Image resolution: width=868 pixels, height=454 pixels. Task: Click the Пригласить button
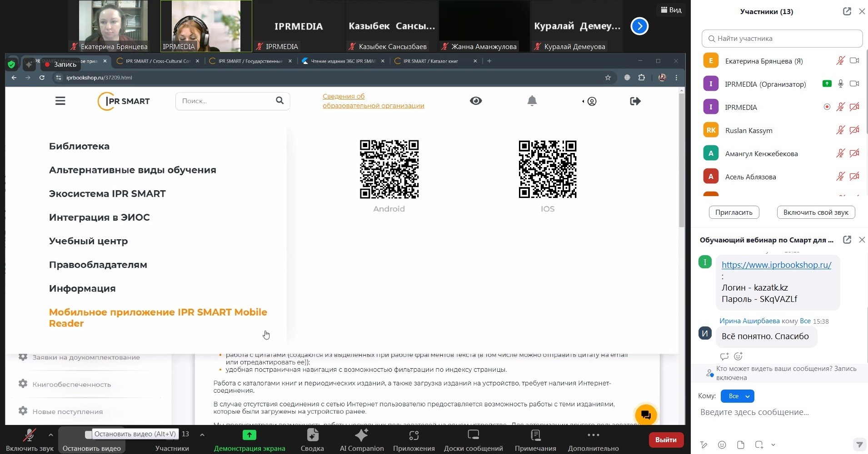tap(733, 212)
